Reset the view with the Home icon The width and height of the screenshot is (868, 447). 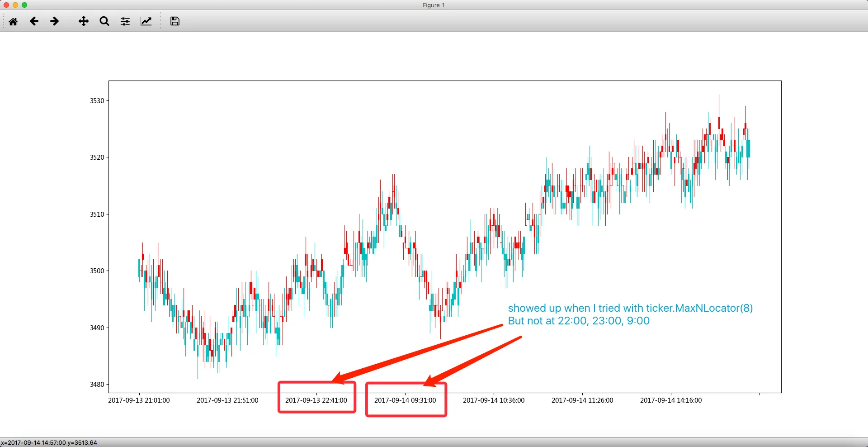pyautogui.click(x=13, y=21)
